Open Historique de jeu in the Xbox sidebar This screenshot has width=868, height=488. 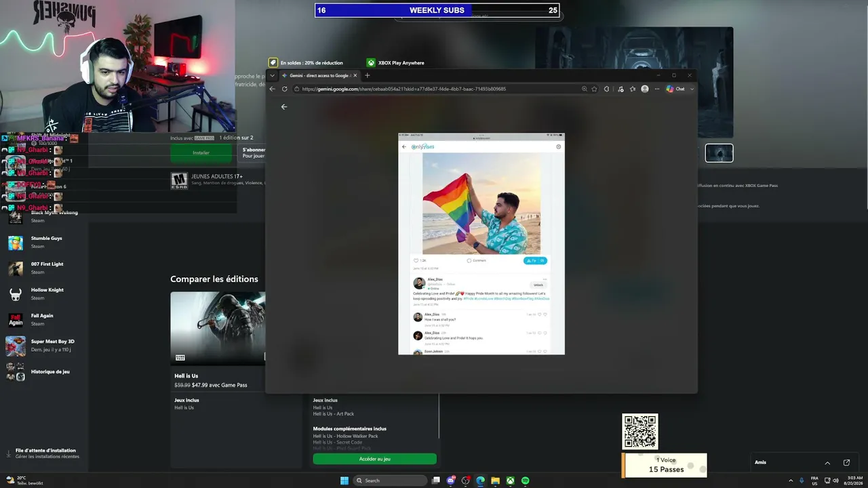click(44, 371)
